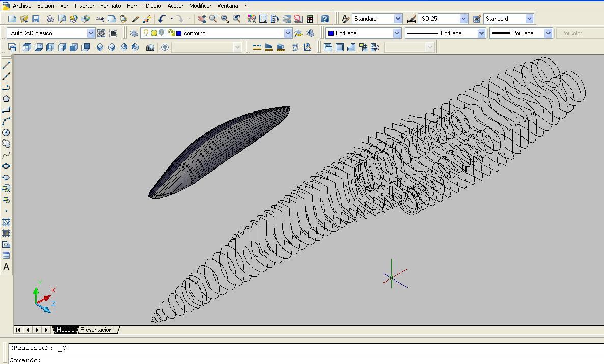This screenshot has height=364, width=604.
Task: Jump to last layout tab arrow
Action: coord(46,330)
